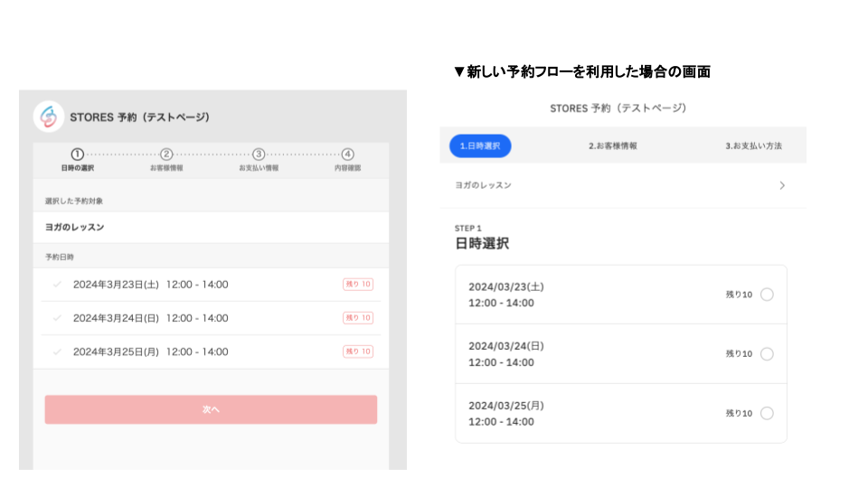Click step 1 circle 日時の選択
The height and width of the screenshot is (488, 868).
[78, 154]
